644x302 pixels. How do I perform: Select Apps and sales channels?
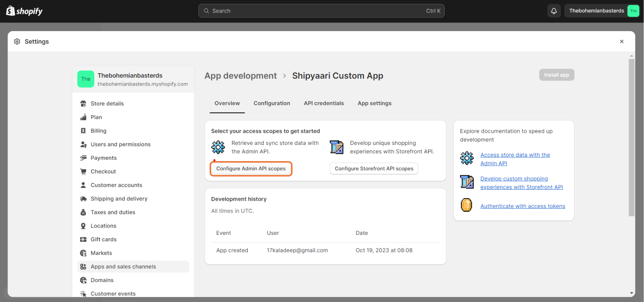click(x=133, y=267)
